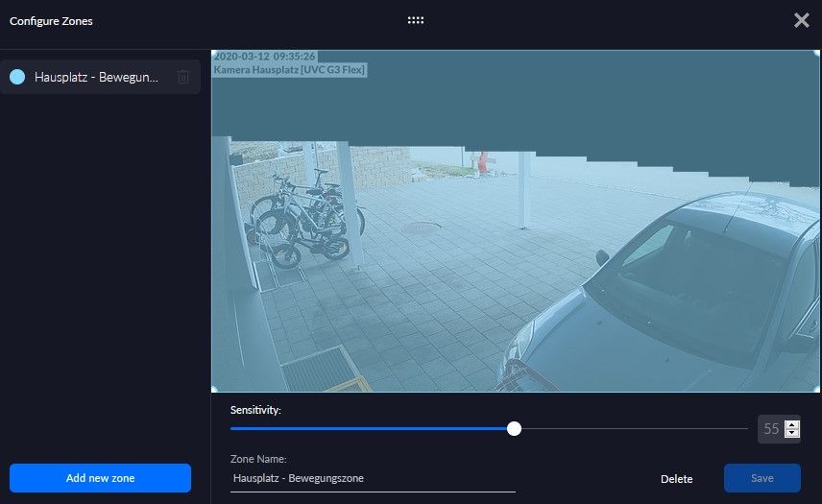Save the zone configuration
Screen dimensions: 822x504
click(x=762, y=478)
